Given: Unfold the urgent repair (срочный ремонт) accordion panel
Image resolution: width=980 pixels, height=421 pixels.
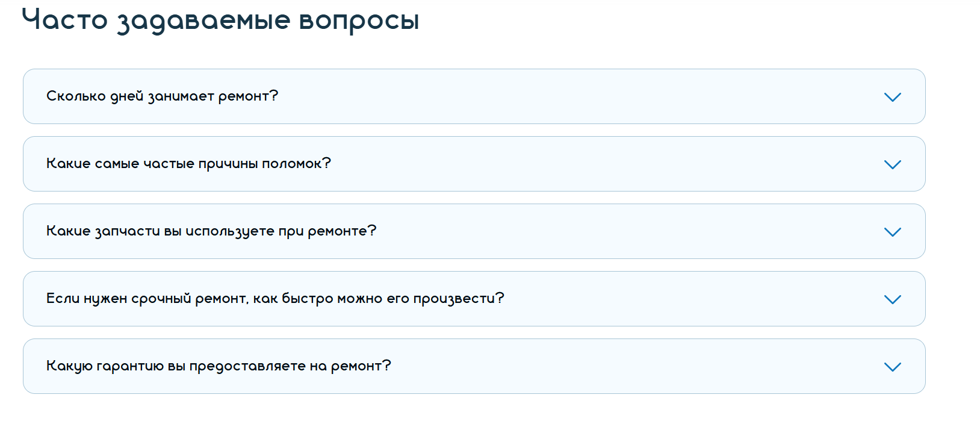Looking at the screenshot, I should pyautogui.click(x=473, y=299).
